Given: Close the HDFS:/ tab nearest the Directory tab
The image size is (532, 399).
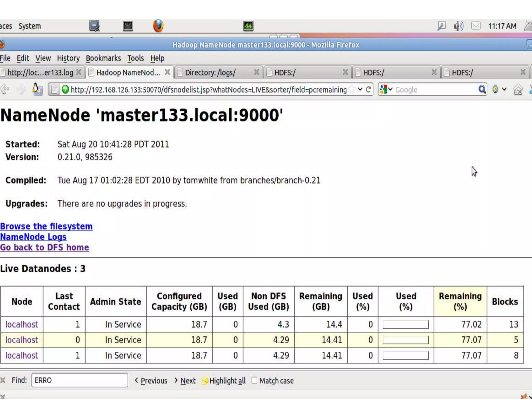Looking at the screenshot, I should tap(345, 72).
